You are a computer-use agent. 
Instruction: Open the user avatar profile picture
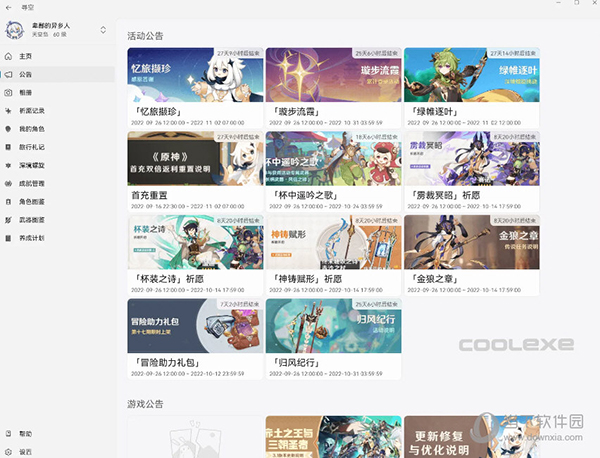15,30
